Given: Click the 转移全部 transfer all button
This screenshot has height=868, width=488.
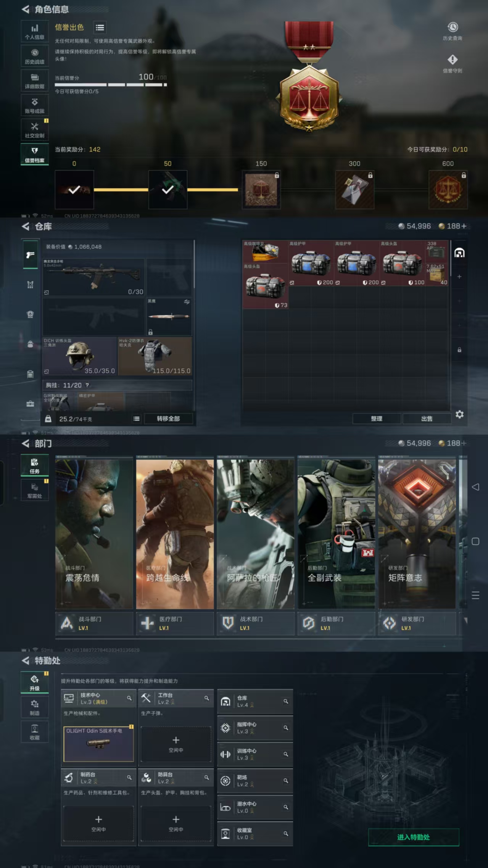Looking at the screenshot, I should click(x=168, y=419).
